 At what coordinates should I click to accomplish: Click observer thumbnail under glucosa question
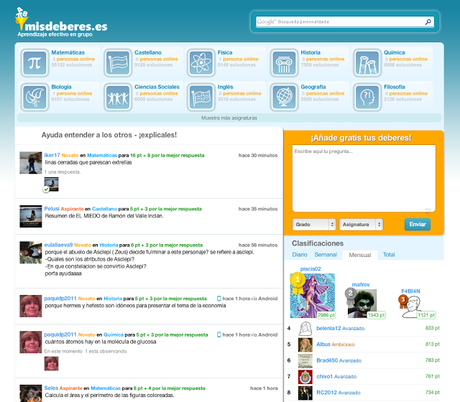51,364
